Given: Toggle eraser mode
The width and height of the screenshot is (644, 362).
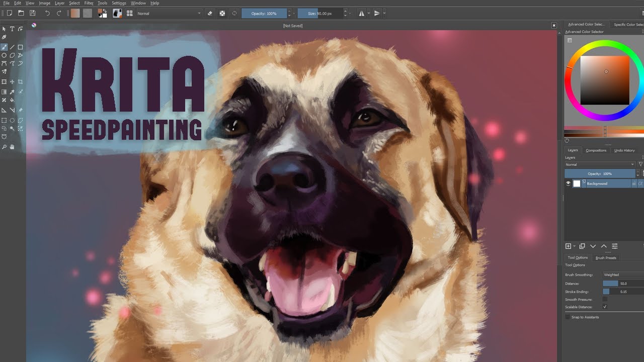Looking at the screenshot, I should [x=210, y=13].
